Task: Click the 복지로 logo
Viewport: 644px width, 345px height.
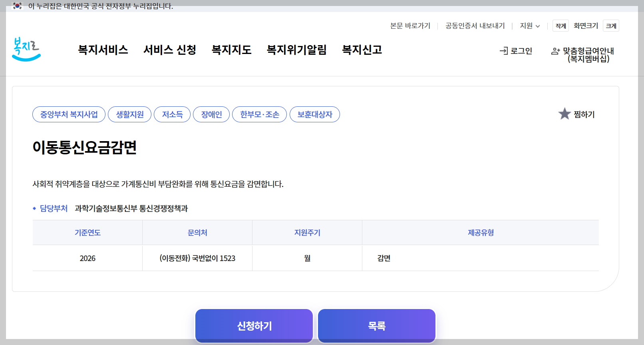Action: pyautogui.click(x=26, y=49)
